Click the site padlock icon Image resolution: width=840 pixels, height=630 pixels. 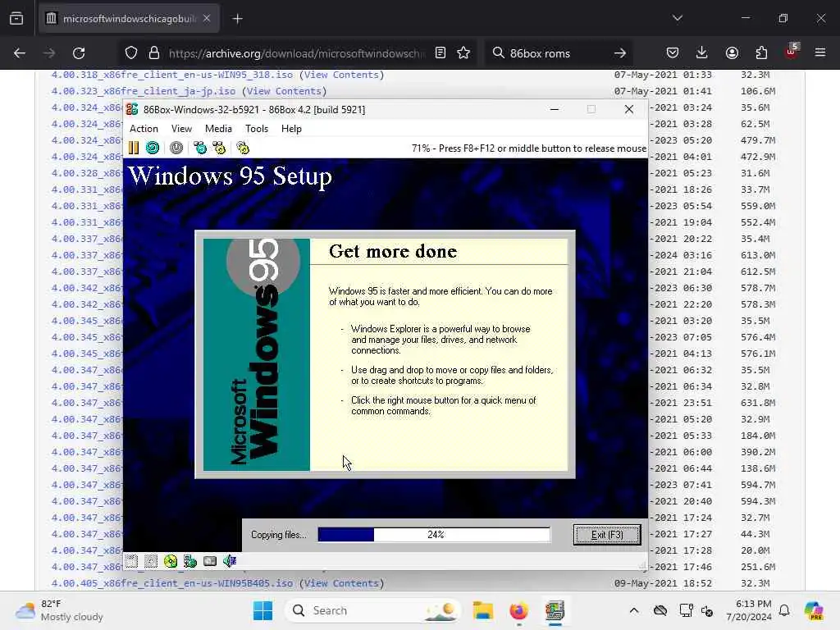[154, 53]
